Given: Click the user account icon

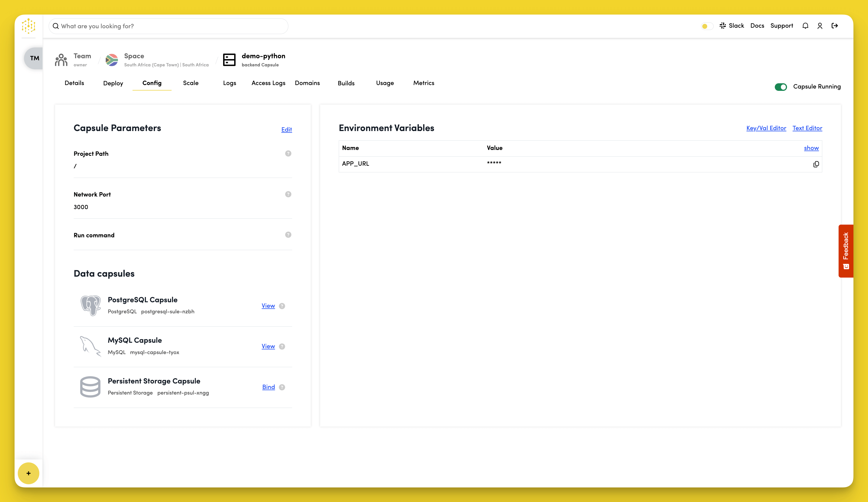Looking at the screenshot, I should [x=820, y=26].
